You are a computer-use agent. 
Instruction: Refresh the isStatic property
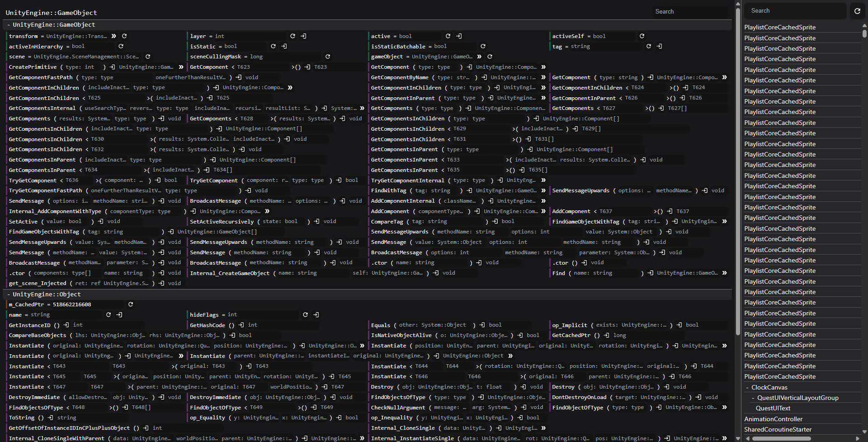[x=273, y=46]
